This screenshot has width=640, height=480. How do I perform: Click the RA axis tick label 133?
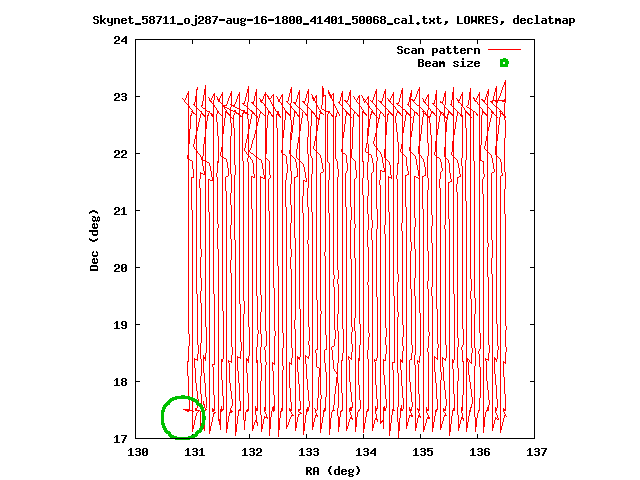tap(308, 452)
